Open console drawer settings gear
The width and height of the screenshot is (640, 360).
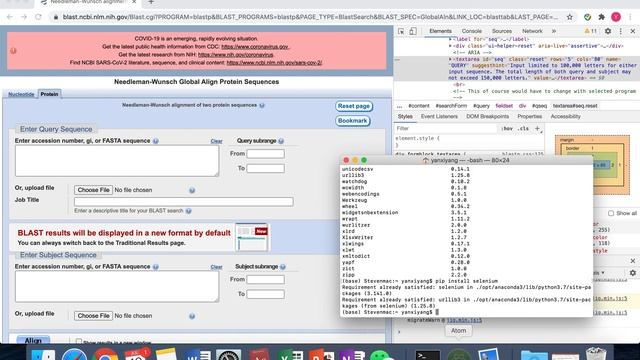coord(632,273)
